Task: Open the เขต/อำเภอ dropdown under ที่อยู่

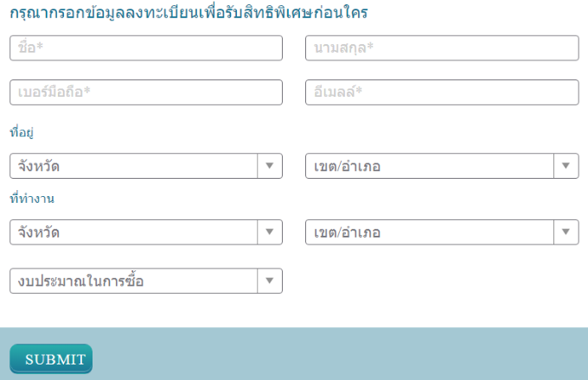Action: (x=431, y=166)
